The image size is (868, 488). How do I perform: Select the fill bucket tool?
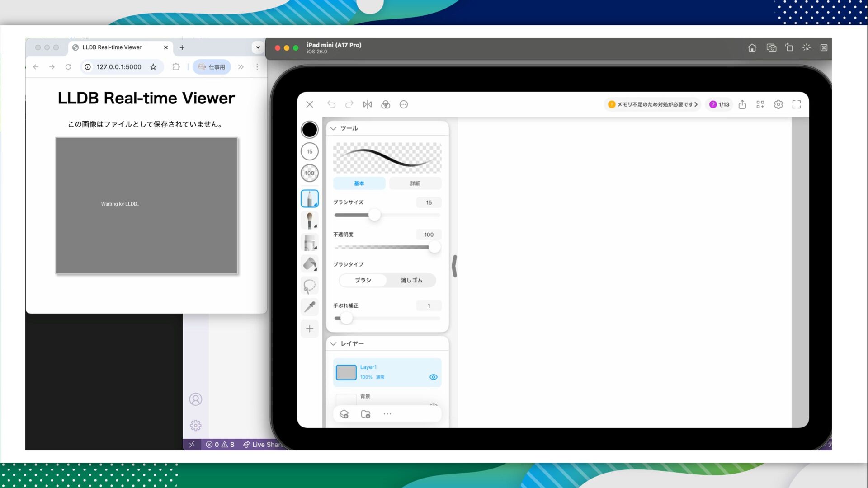coord(310,264)
